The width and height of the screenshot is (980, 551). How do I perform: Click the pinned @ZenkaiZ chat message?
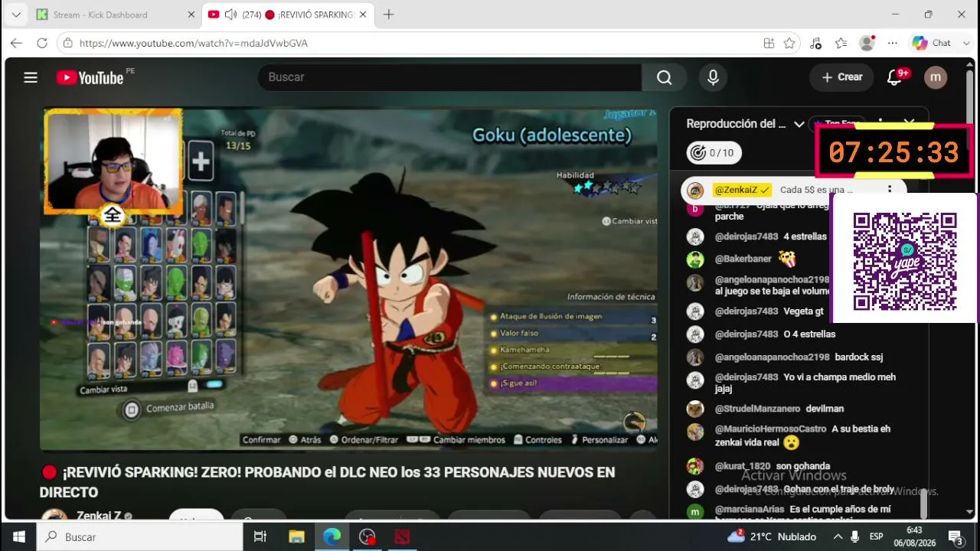coord(793,190)
